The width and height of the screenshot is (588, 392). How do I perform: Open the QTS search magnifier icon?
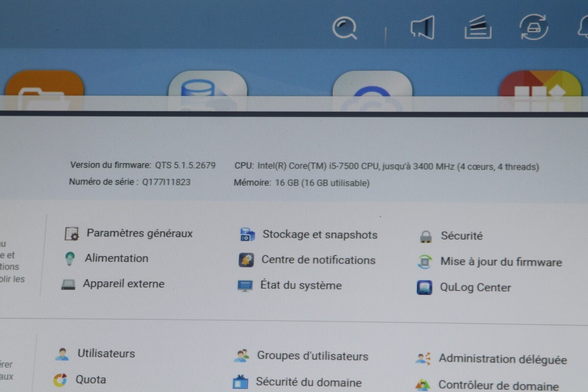(345, 28)
